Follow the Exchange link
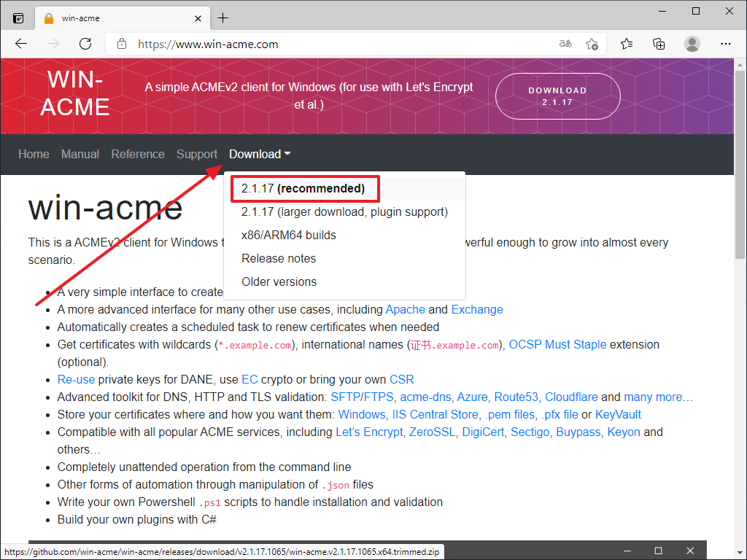 pyautogui.click(x=477, y=309)
